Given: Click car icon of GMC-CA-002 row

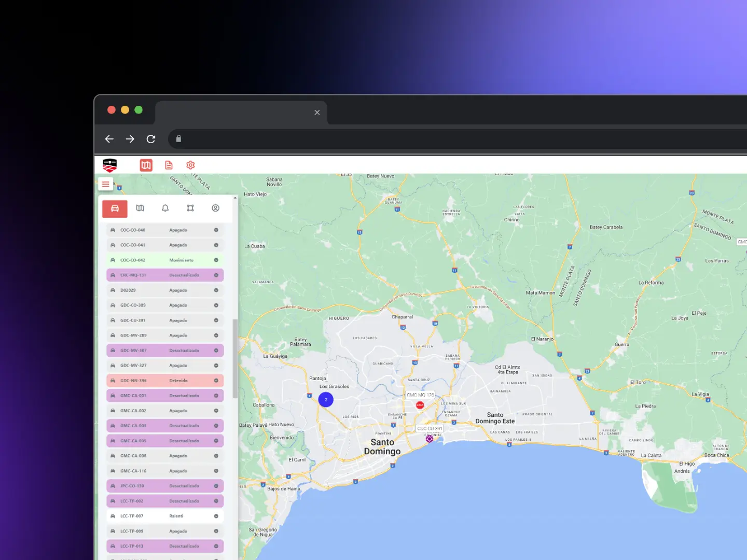Looking at the screenshot, I should click(x=113, y=411).
